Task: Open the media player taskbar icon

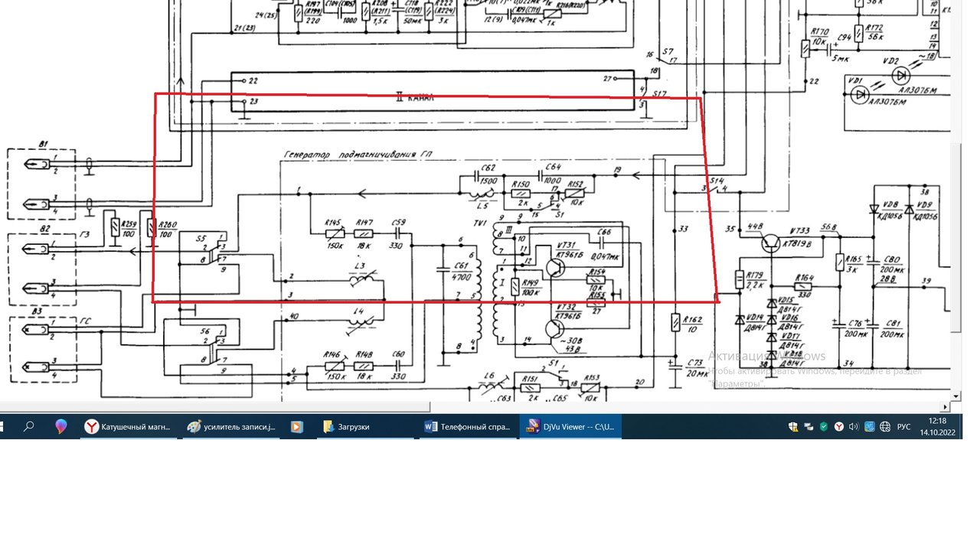Action: pyautogui.click(x=297, y=427)
